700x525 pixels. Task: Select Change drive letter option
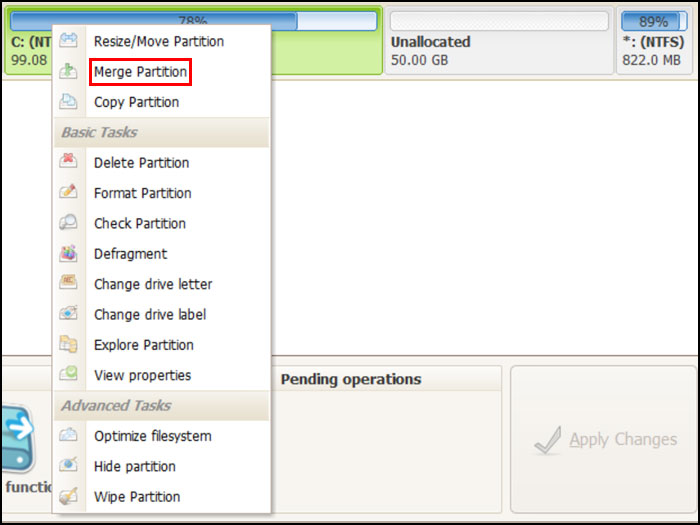162,284
